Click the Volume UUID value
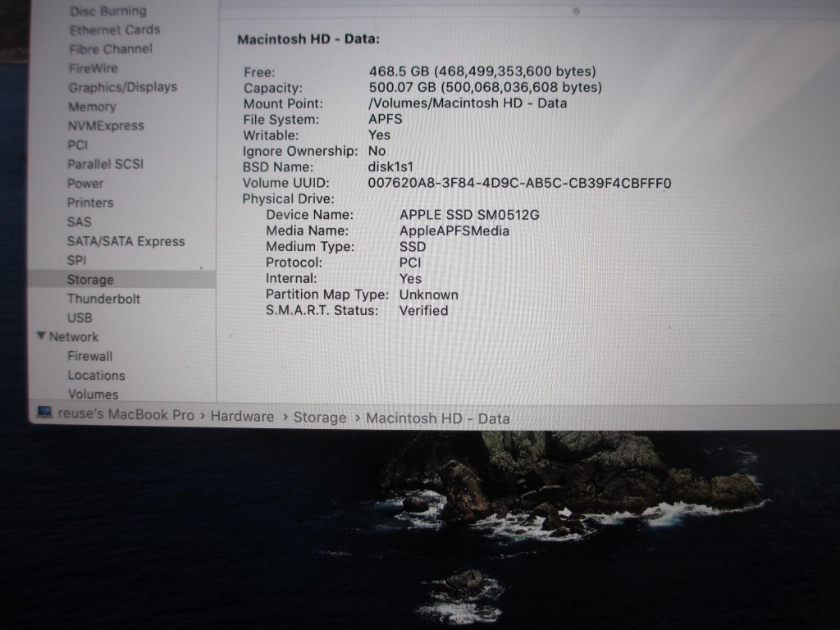Viewport: 840px width, 630px height. 519,183
